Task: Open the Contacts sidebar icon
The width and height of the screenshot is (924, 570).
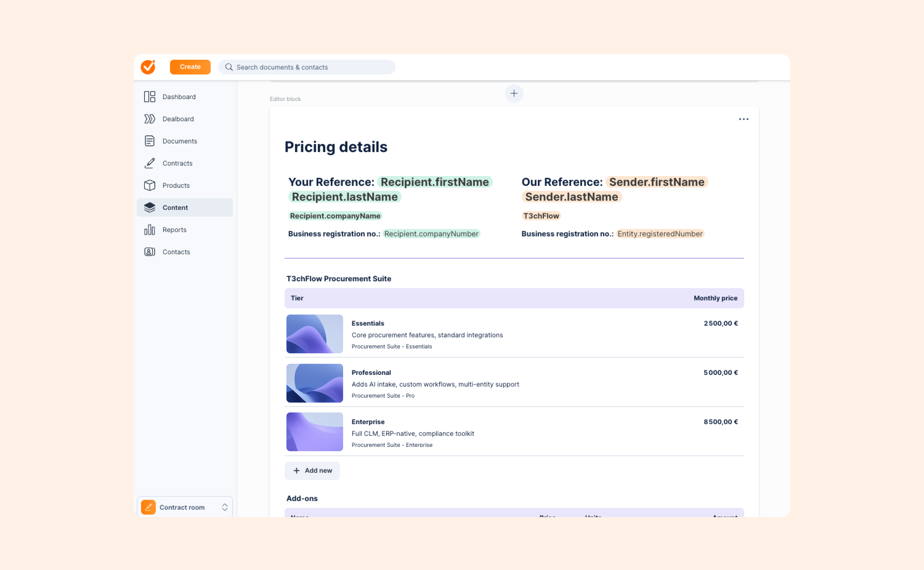Action: (x=149, y=251)
